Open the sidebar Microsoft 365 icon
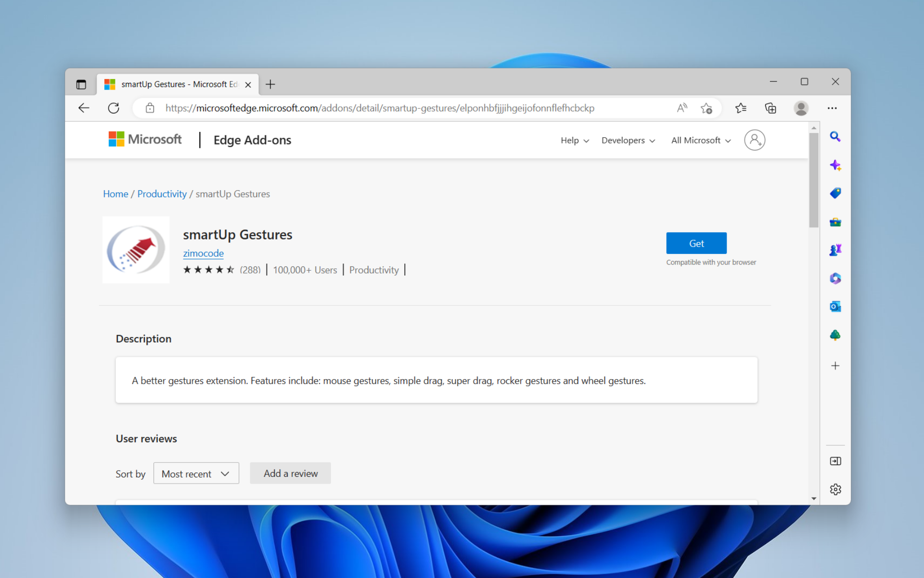This screenshot has height=578, width=924. point(835,278)
